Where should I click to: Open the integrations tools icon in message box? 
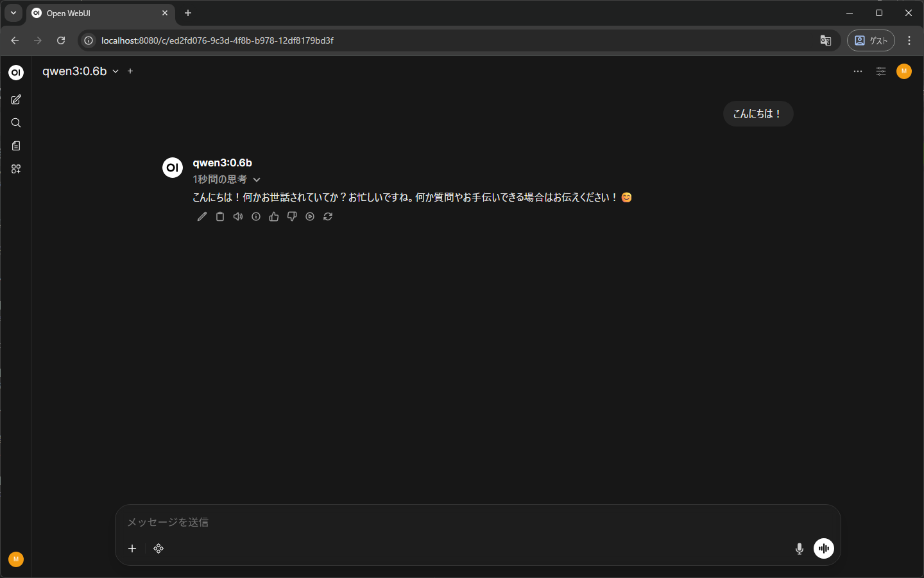tap(158, 548)
